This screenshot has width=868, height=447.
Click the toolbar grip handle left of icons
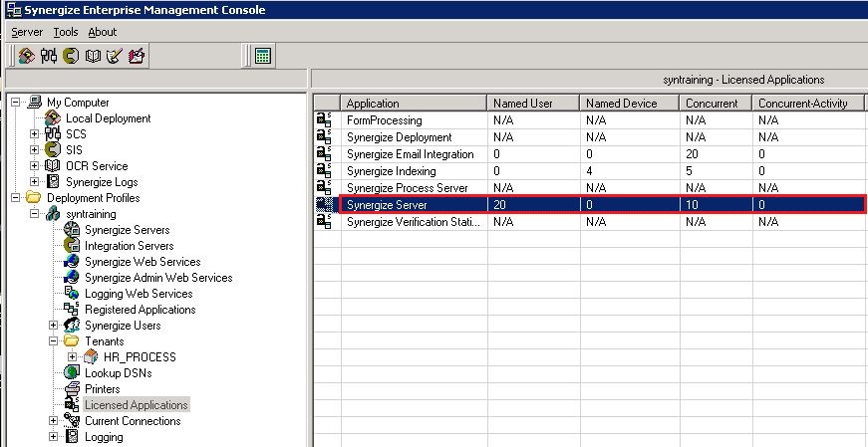(x=12, y=56)
